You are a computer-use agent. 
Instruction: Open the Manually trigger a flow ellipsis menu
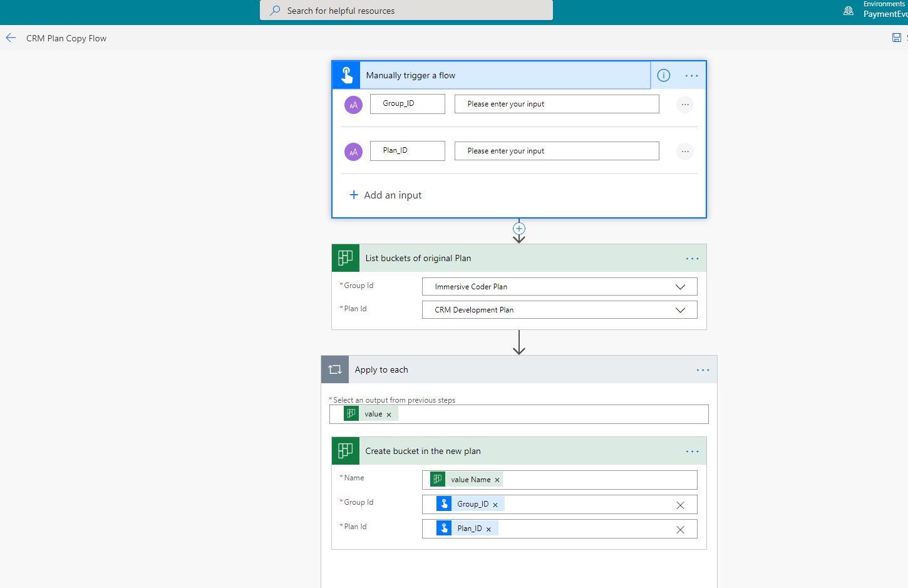click(x=691, y=76)
